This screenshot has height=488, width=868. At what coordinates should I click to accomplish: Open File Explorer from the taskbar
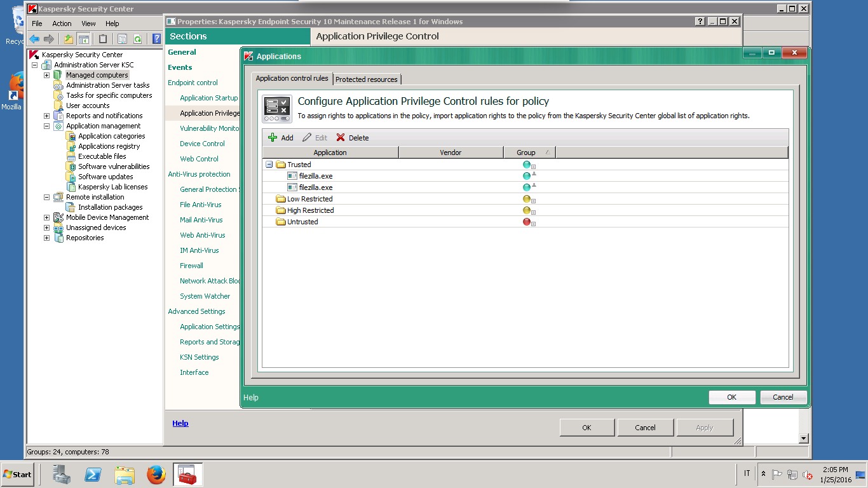pyautogui.click(x=125, y=475)
